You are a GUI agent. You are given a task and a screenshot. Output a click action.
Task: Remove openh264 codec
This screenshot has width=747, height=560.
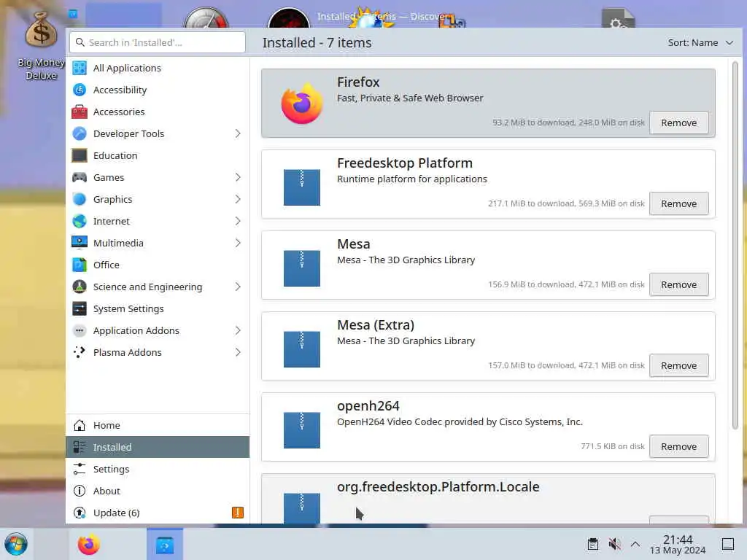point(679,447)
